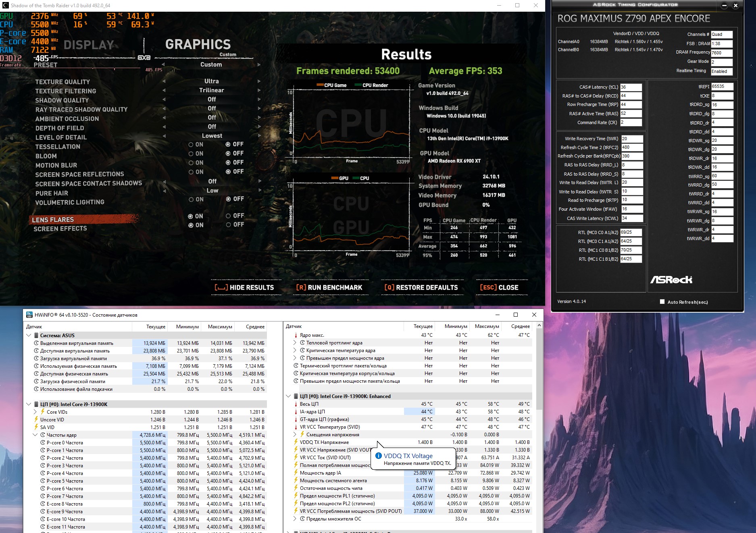
Task: Click the lightning icon beside Core VIDs
Action: pyautogui.click(x=42, y=412)
